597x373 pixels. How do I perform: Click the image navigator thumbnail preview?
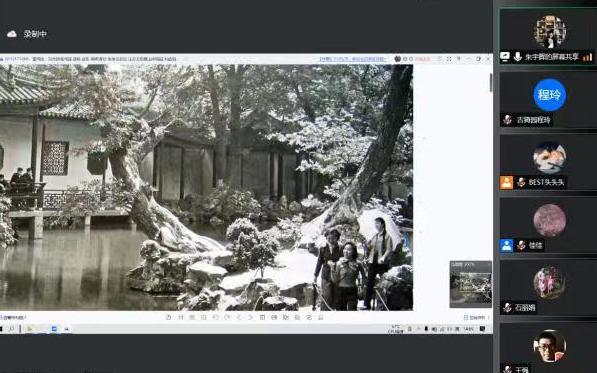[471, 284]
